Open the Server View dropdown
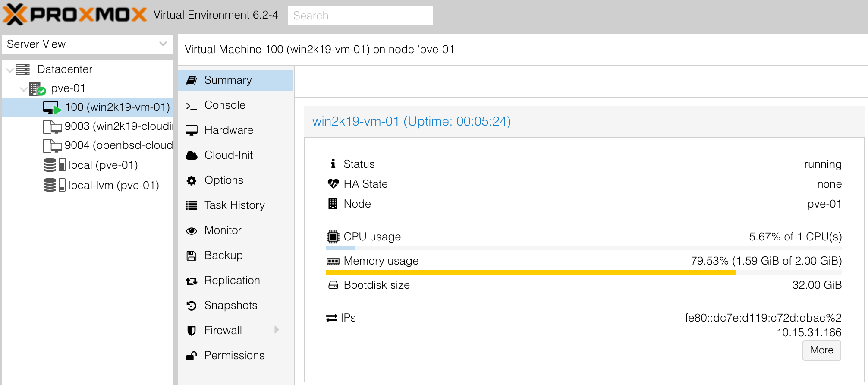This screenshot has height=385, width=868. coord(163,44)
